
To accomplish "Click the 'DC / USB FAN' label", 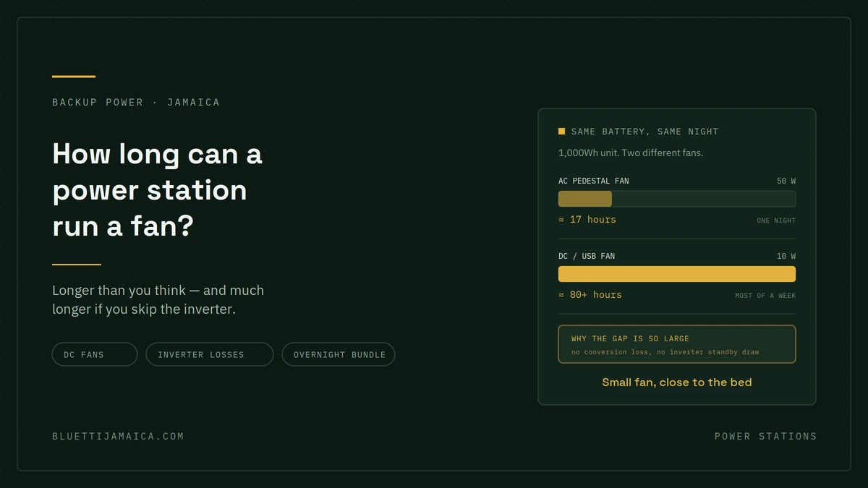I will [587, 256].
